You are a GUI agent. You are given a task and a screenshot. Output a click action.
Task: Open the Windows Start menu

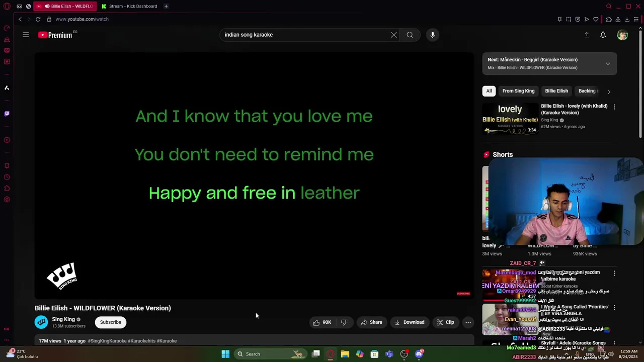coord(225,354)
